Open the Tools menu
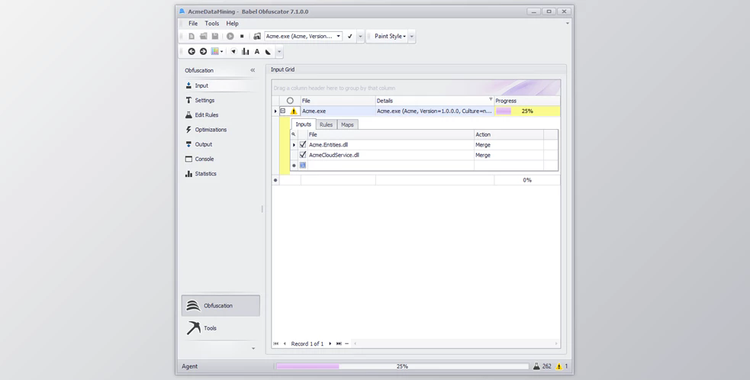 click(212, 23)
